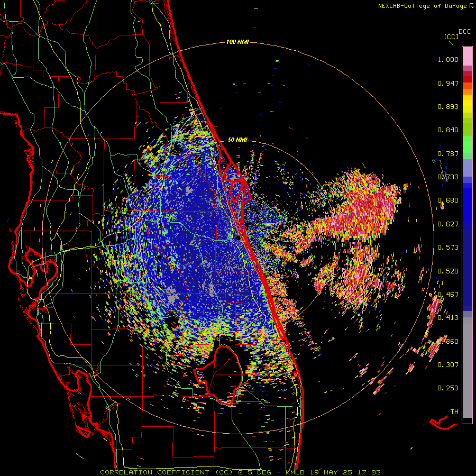Viewport: 476px width, 476px height.
Task: Click the 50 NMI range ring label
Action: (237, 140)
